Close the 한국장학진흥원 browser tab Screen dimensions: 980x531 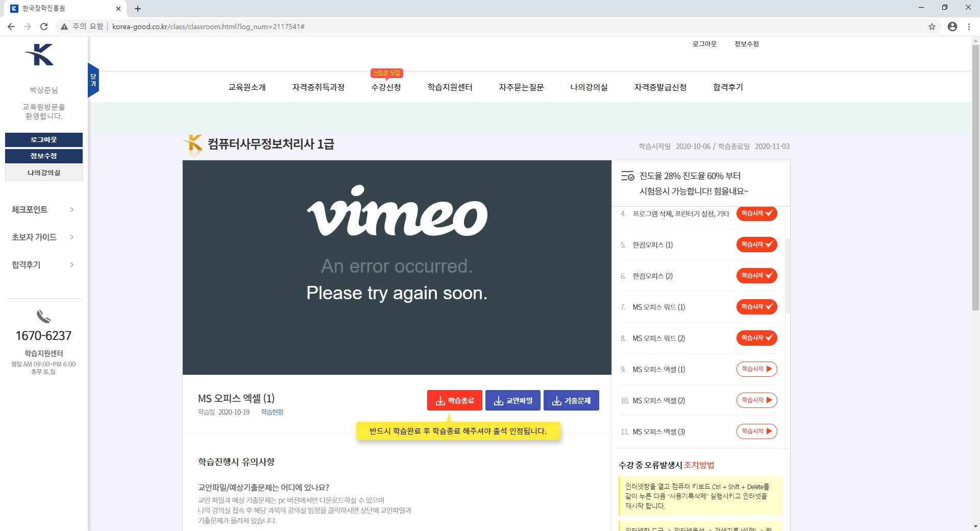(118, 9)
